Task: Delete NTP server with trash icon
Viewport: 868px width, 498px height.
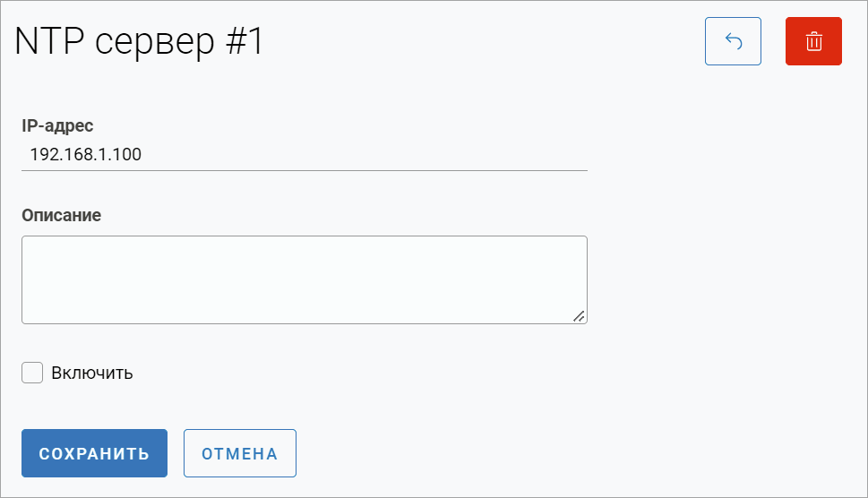Action: click(x=813, y=41)
